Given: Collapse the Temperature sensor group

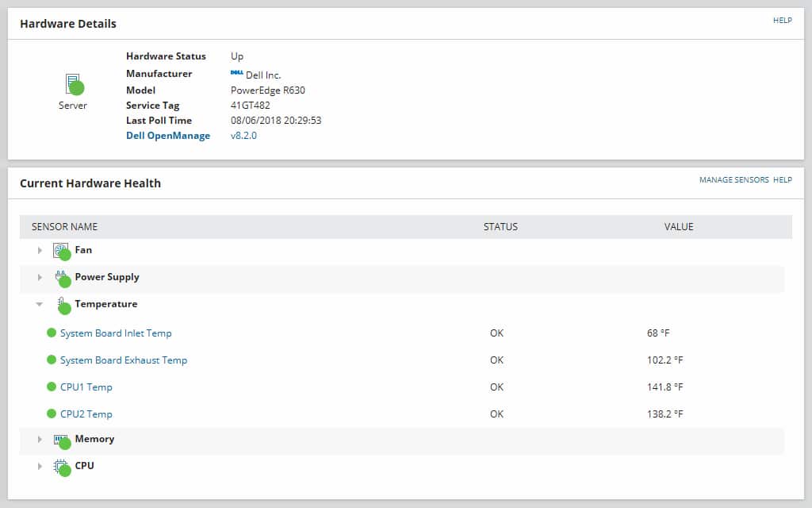Looking at the screenshot, I should click(40, 303).
